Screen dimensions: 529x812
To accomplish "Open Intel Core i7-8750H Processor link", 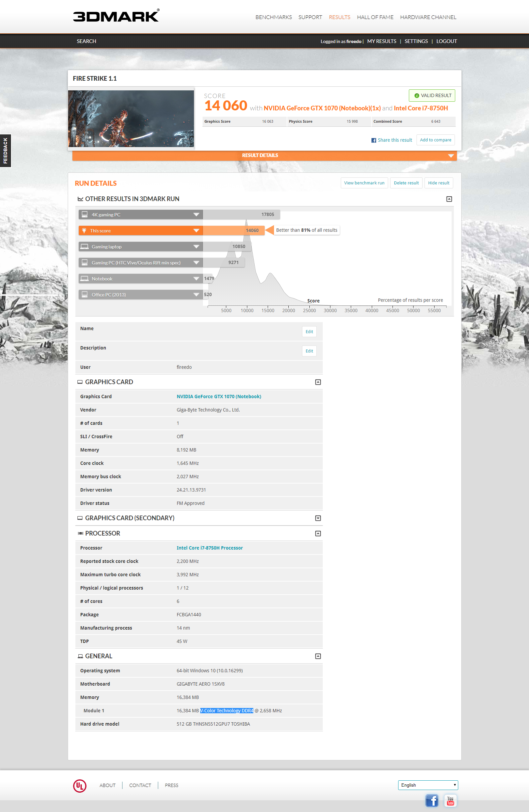I will click(x=210, y=548).
